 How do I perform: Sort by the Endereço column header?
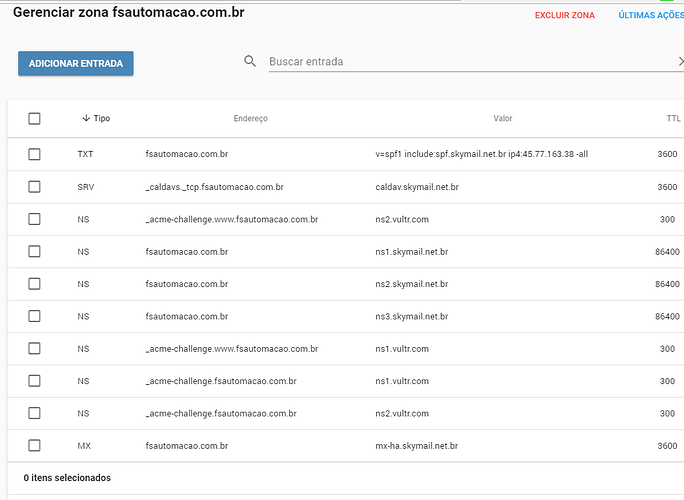(x=250, y=119)
